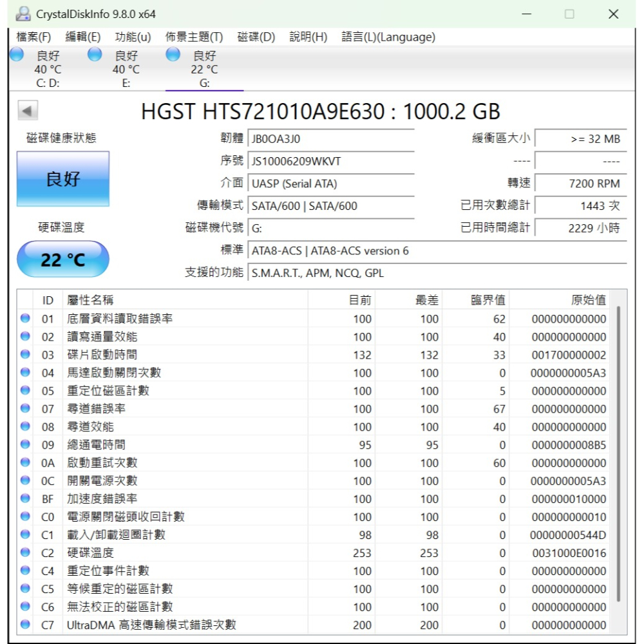Screen dimensions: 644x644
Task: Click the firmware field JB0OA3J0
Action: pyautogui.click(x=330, y=139)
